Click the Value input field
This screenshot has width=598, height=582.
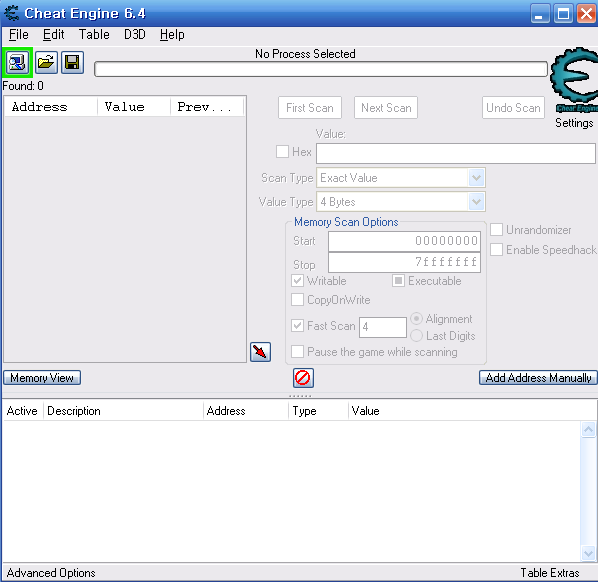tap(456, 153)
